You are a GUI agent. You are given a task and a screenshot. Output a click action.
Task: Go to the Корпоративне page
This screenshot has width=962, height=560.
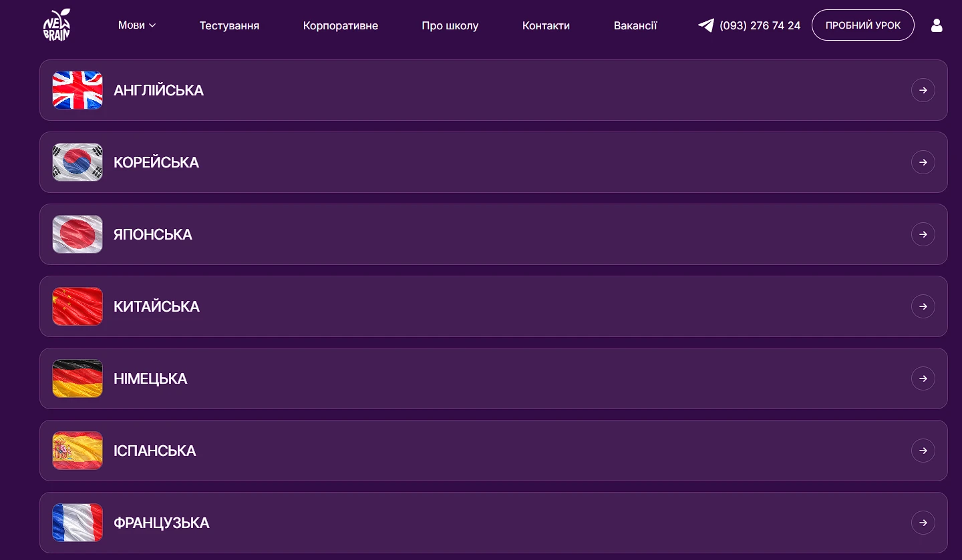pos(341,26)
